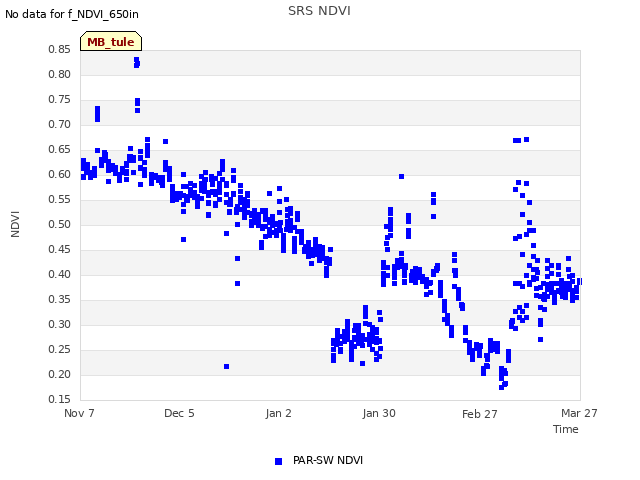Click the Feb 27 x-axis tick label
640x480 pixels.
480,414
